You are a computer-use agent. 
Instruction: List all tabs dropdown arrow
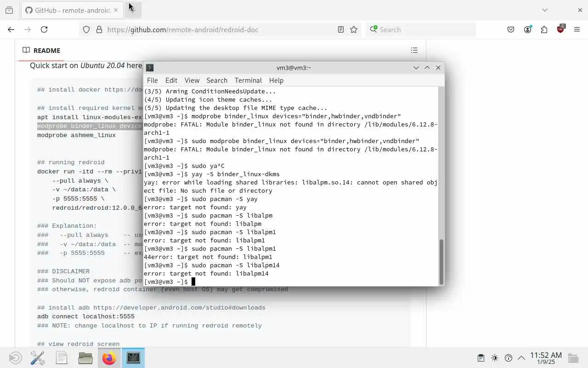pyautogui.click(x=545, y=10)
